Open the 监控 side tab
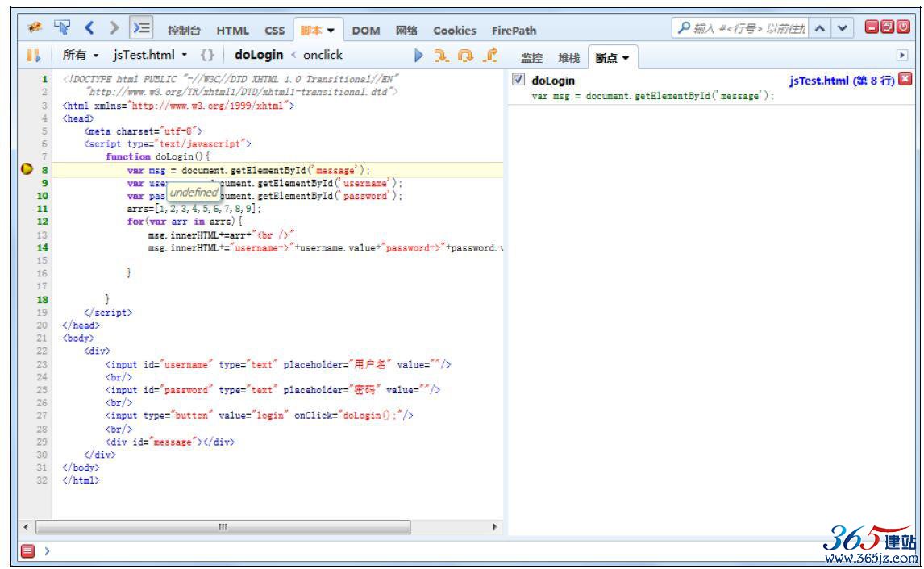Viewport: 924px width, 569px height. pos(531,58)
